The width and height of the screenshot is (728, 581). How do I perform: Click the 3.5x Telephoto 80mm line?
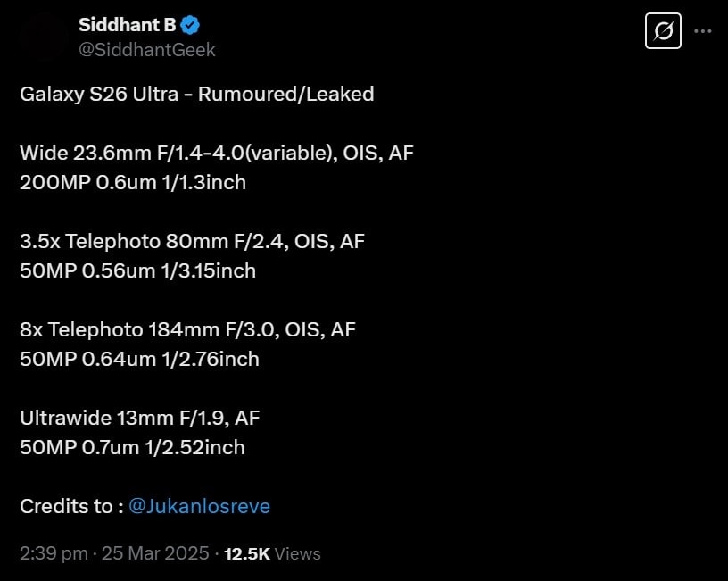(192, 241)
